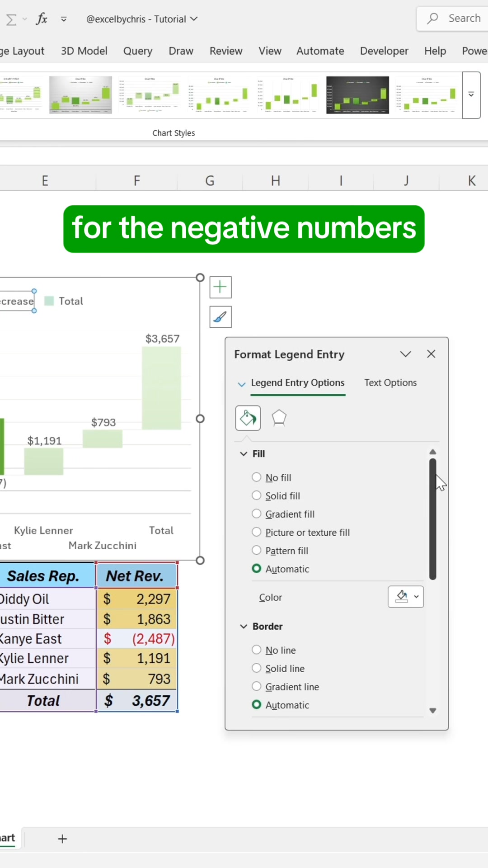Click the Chart Styles paintbrush button
This screenshot has width=488, height=868.
point(221,317)
